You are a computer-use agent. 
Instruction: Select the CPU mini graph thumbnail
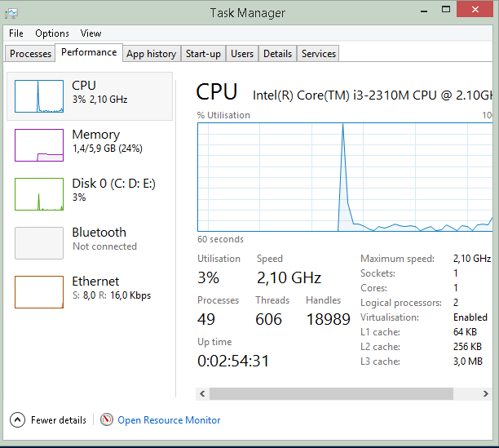point(39,96)
